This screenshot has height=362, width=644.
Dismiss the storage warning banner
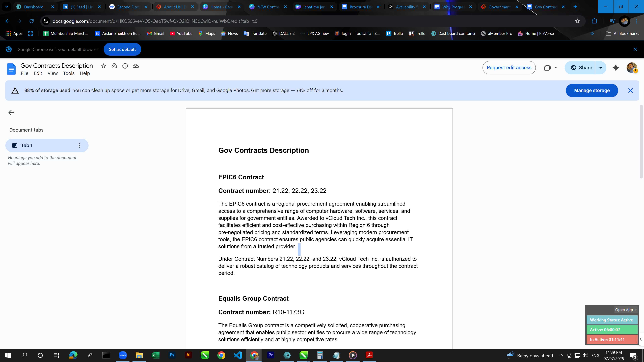coord(631,90)
